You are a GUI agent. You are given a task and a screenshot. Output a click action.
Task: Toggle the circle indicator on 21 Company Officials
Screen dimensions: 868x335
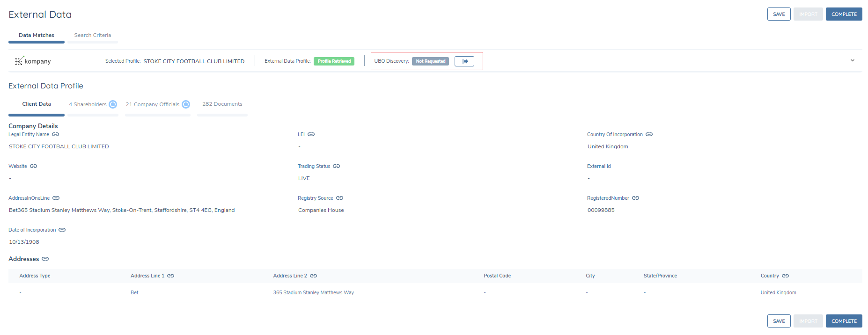186,104
